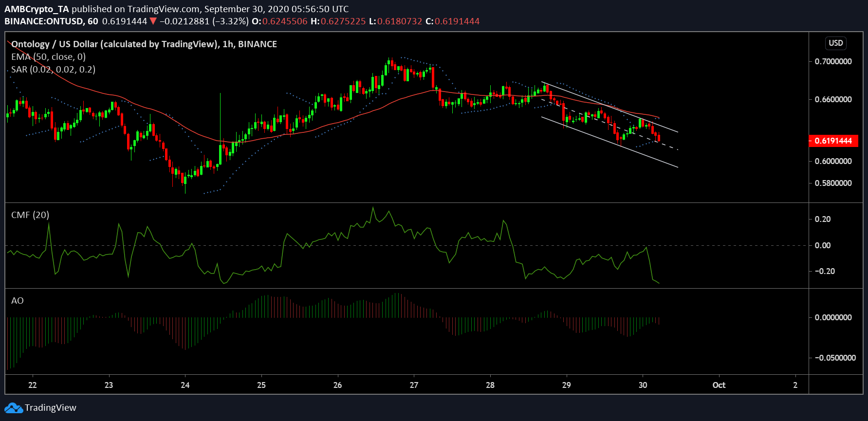The width and height of the screenshot is (868, 421).
Task: Click the Oct label on time axis
Action: (719, 385)
